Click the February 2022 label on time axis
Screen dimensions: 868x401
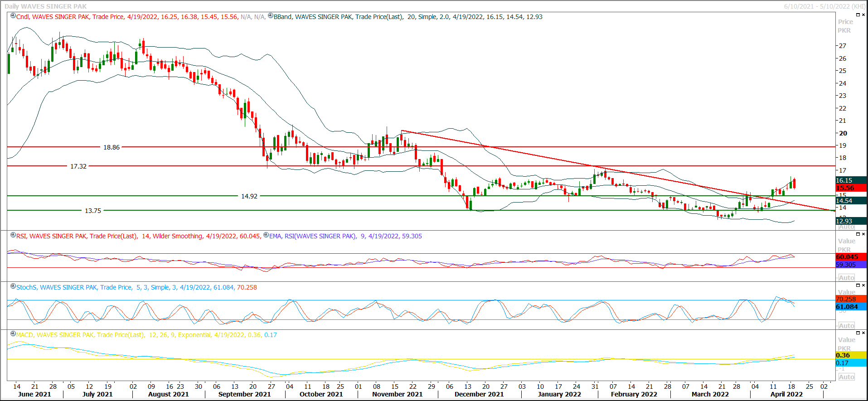coord(634,394)
